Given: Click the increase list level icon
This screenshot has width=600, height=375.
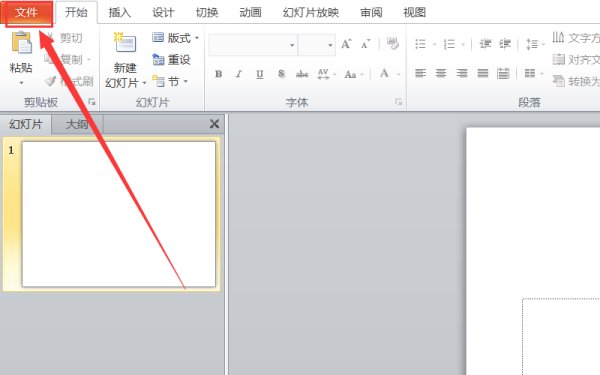Looking at the screenshot, I should point(505,44).
